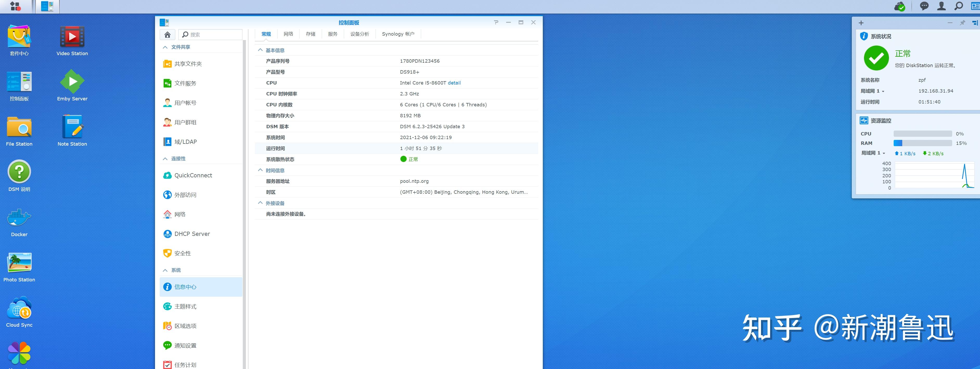This screenshot has width=980, height=369.
Task: Switch to the 网络 tab
Action: (x=288, y=34)
